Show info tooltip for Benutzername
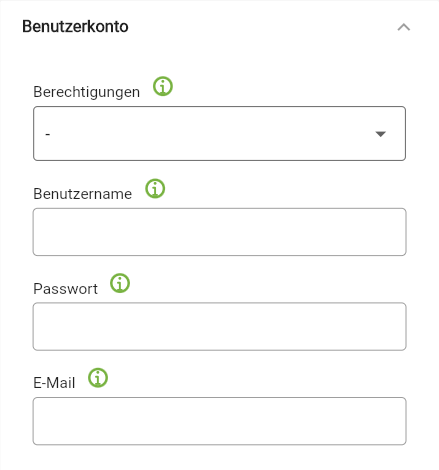The width and height of the screenshot is (439, 470). click(155, 188)
